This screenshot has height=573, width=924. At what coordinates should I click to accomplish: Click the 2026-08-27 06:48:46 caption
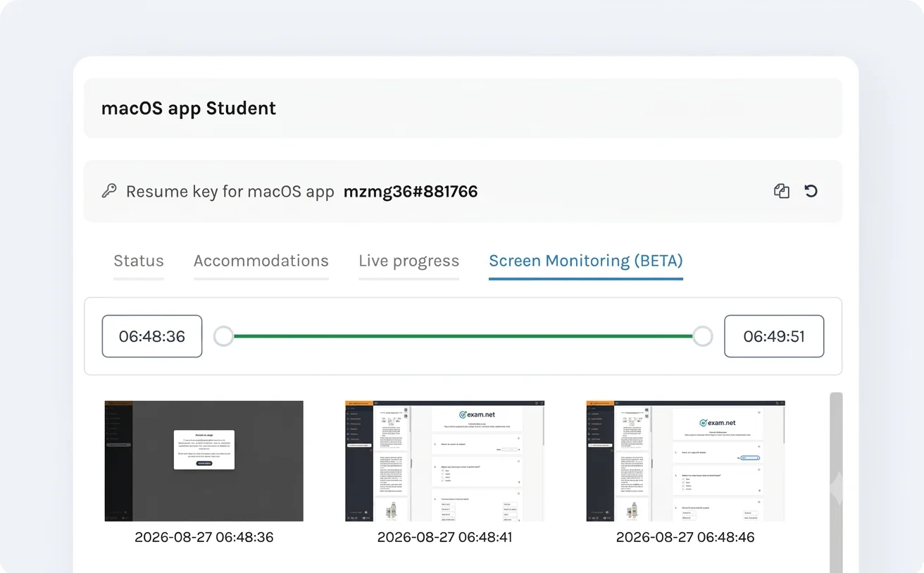click(685, 537)
